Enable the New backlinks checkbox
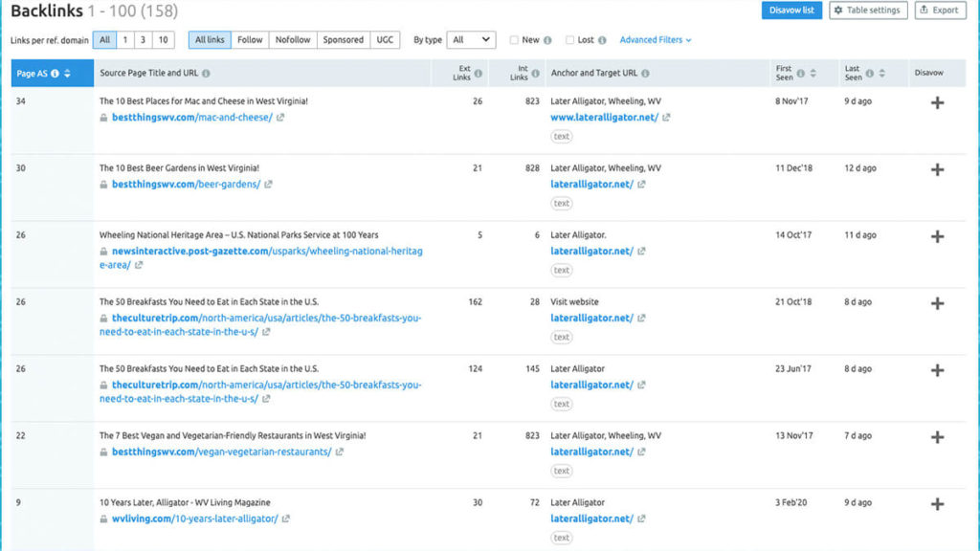Image resolution: width=980 pixels, height=551 pixels. (515, 40)
